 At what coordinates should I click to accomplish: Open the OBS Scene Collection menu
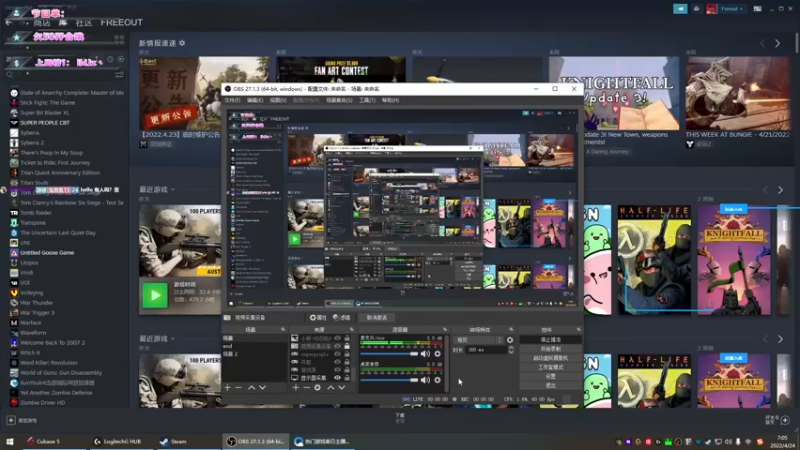click(x=339, y=101)
